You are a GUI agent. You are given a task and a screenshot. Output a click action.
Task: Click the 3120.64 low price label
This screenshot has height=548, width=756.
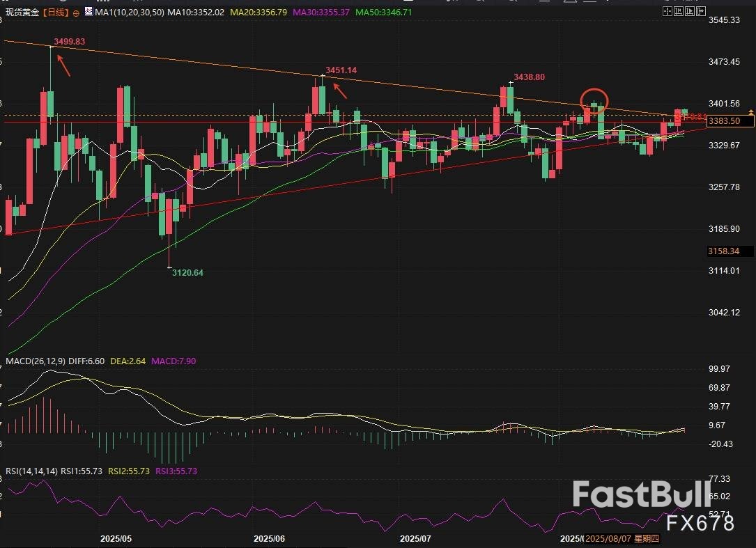click(187, 273)
